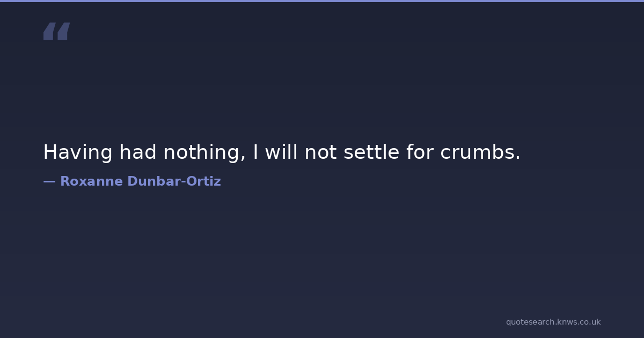The height and width of the screenshot is (338, 644).
Task: Click the word "Having" in the quote
Action: pos(78,152)
